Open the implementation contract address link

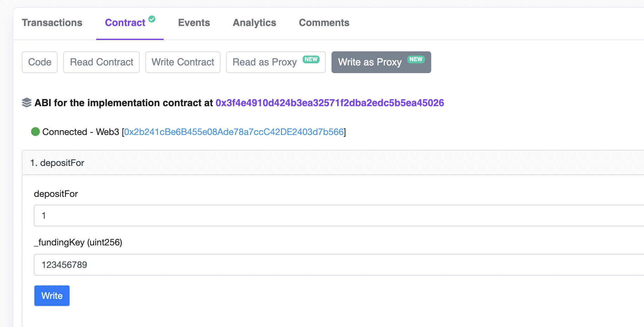[x=330, y=103]
